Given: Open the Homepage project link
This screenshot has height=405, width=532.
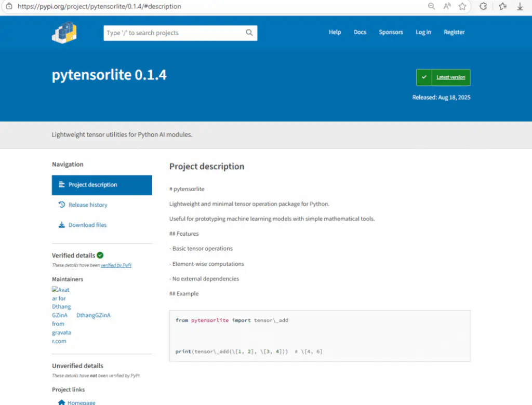Looking at the screenshot, I should (x=81, y=402).
